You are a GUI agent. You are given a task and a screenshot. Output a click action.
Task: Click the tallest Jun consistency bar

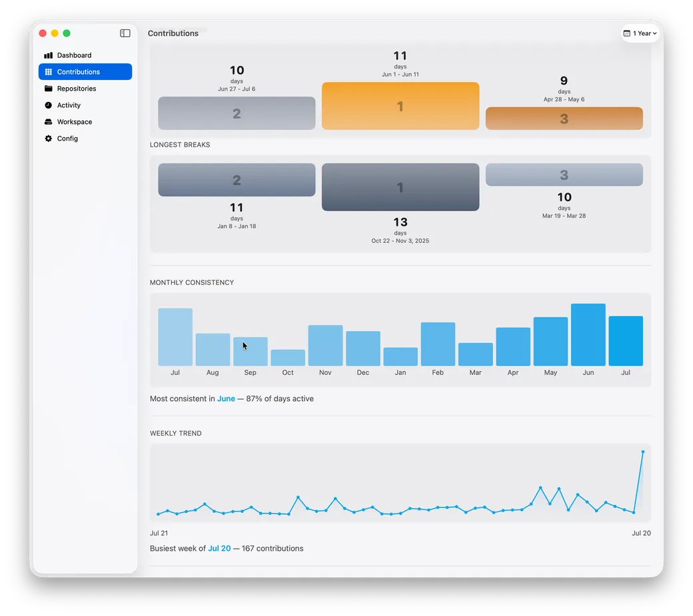(x=588, y=335)
